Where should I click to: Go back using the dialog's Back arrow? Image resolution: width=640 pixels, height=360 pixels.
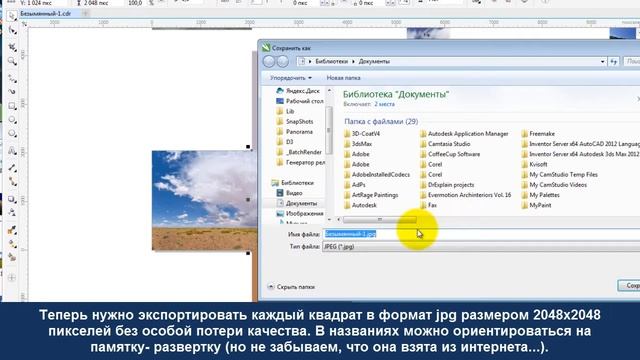click(x=269, y=62)
